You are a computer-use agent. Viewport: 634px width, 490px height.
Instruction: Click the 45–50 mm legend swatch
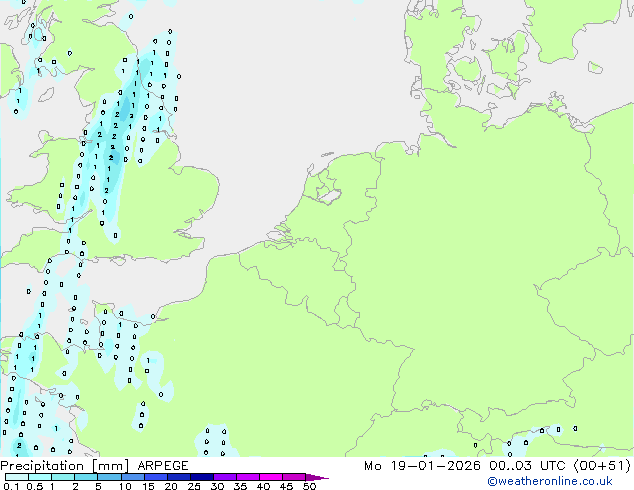pyautogui.click(x=294, y=477)
